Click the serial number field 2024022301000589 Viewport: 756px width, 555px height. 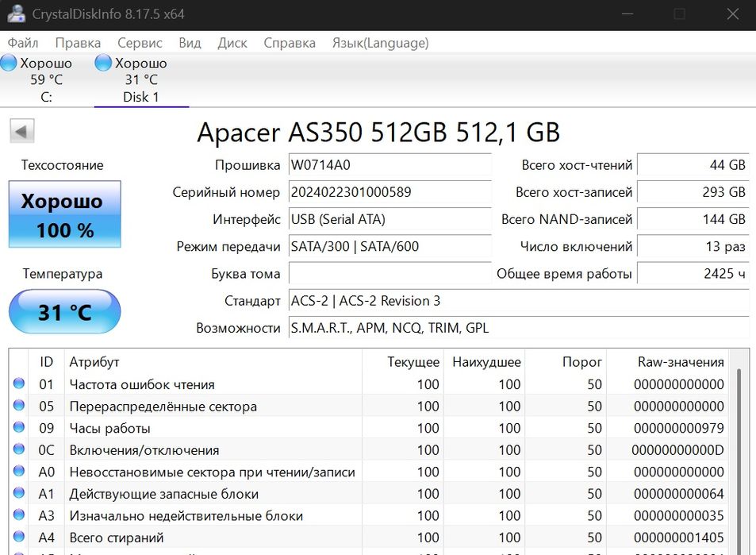coord(390,192)
